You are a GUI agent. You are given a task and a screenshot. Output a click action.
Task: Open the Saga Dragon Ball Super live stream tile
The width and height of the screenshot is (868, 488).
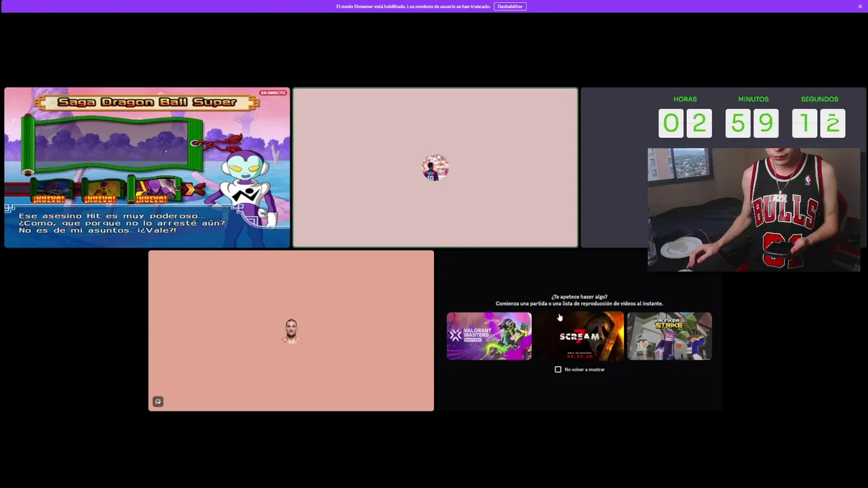tap(147, 167)
